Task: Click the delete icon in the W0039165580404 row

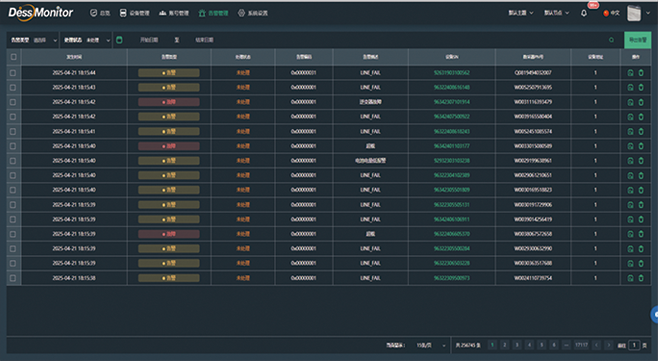Action: (641, 117)
